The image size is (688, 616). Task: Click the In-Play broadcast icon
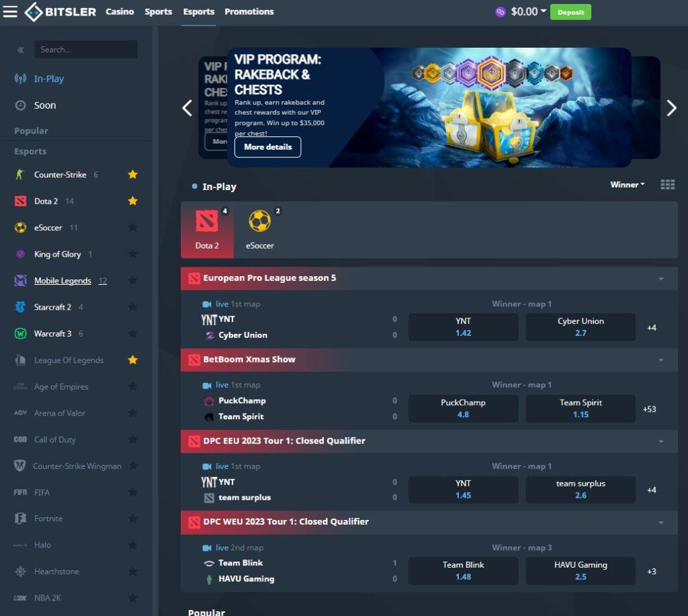click(20, 79)
